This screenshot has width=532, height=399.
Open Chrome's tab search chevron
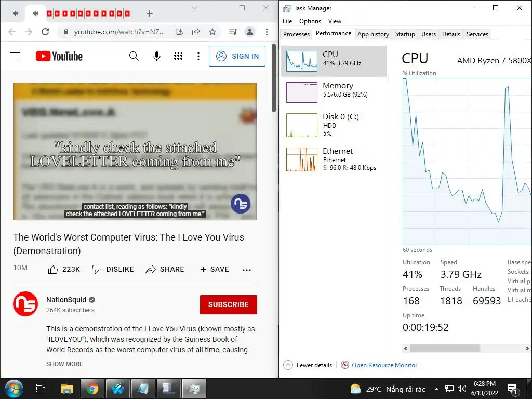tap(194, 8)
